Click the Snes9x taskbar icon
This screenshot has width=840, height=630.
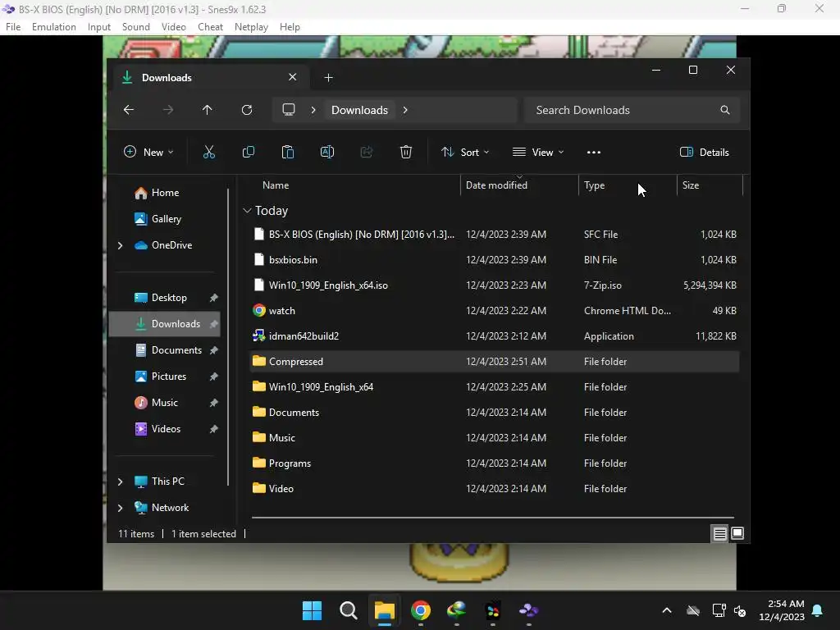529,610
